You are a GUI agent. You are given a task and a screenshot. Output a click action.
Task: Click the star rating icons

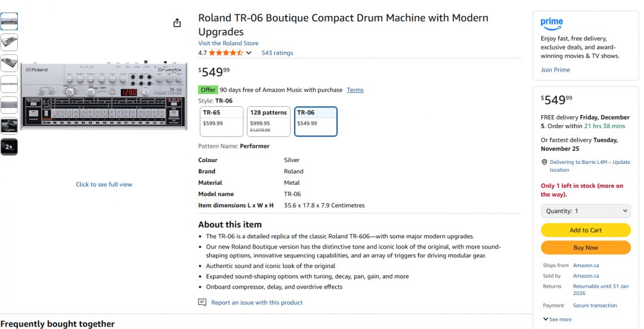225,53
